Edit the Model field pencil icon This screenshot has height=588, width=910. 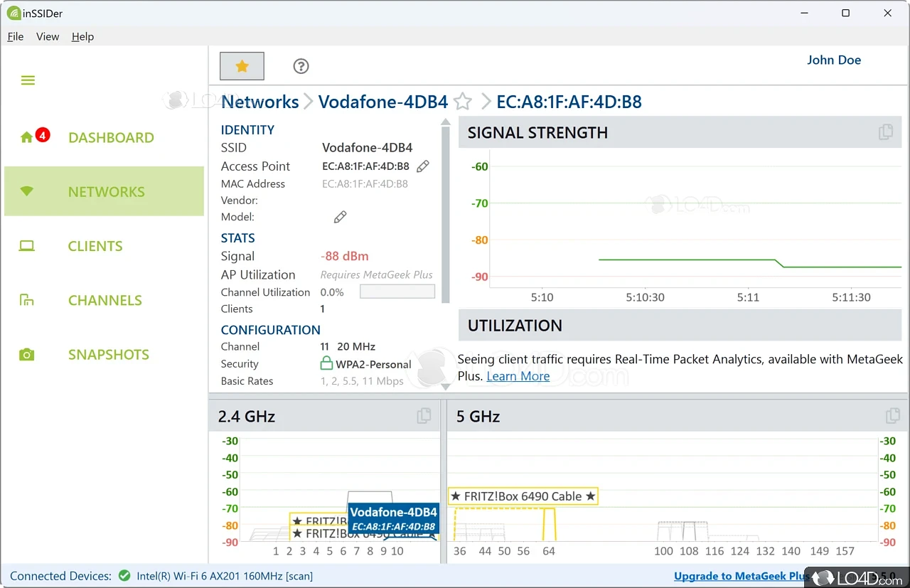[340, 217]
